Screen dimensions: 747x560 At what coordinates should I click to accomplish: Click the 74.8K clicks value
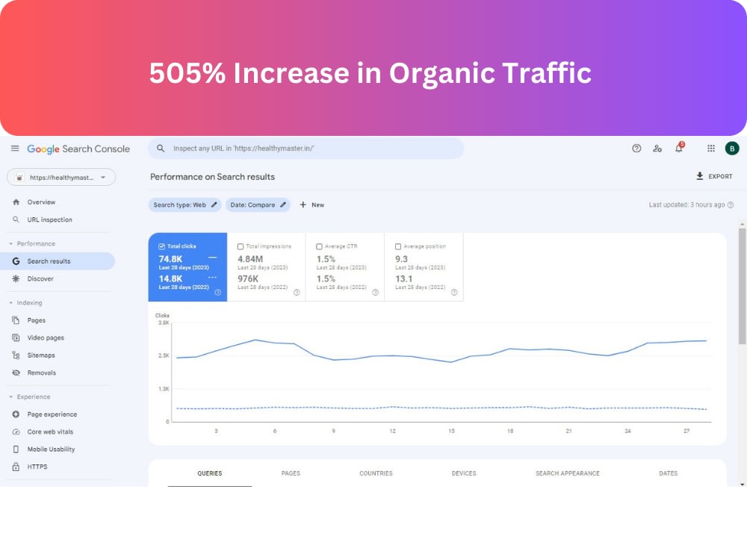[x=170, y=259]
